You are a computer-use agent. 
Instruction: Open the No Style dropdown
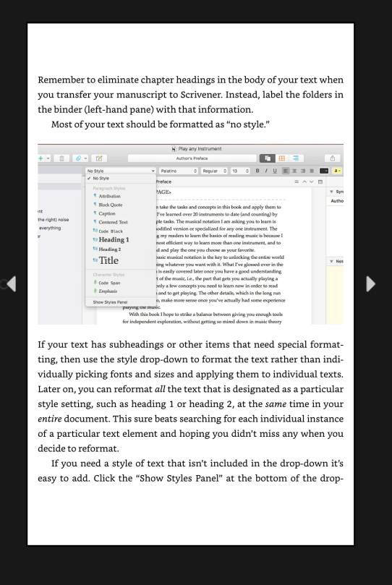[x=121, y=171]
